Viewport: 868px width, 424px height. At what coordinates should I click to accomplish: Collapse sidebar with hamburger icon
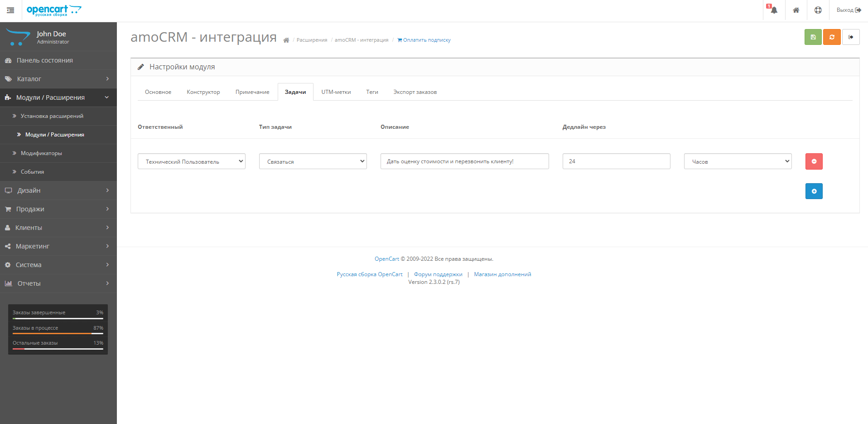pyautogui.click(x=10, y=10)
